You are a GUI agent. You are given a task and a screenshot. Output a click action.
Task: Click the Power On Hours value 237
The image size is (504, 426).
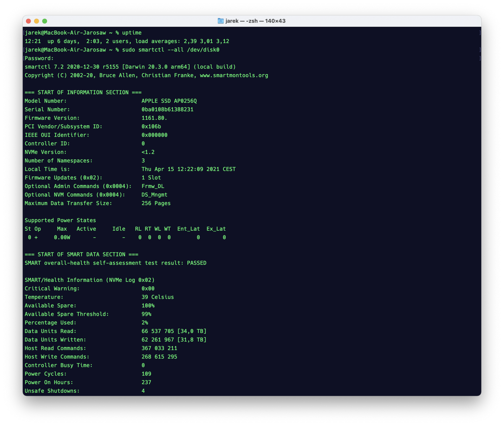click(x=146, y=382)
